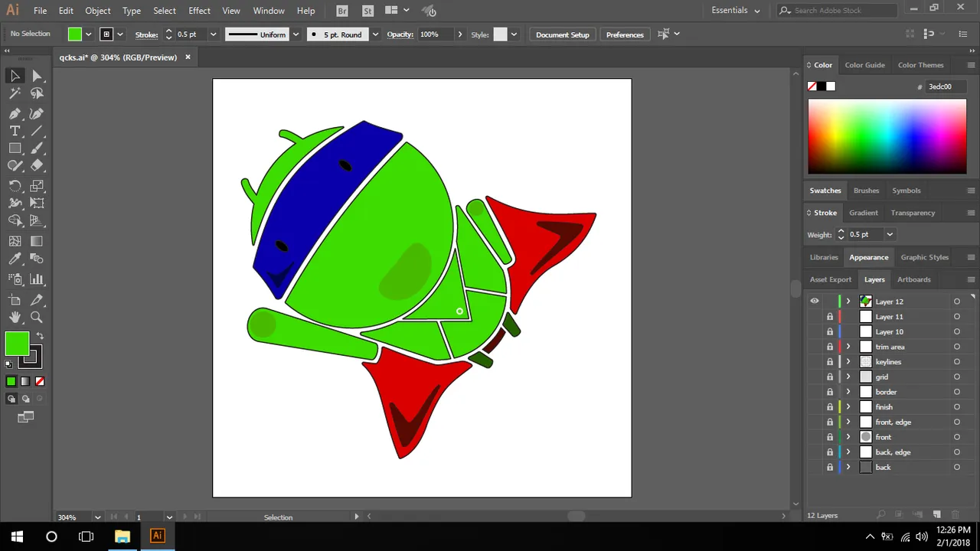Expand the finish layer
The height and width of the screenshot is (551, 980).
tap(848, 407)
